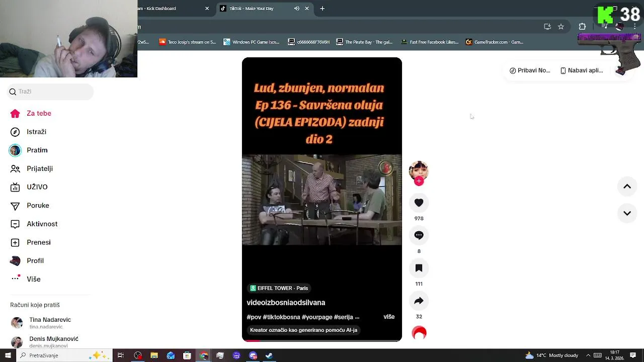Screen dimensions: 644x362
Task: Bookmark this page with the star icon
Action: [x=561, y=27]
